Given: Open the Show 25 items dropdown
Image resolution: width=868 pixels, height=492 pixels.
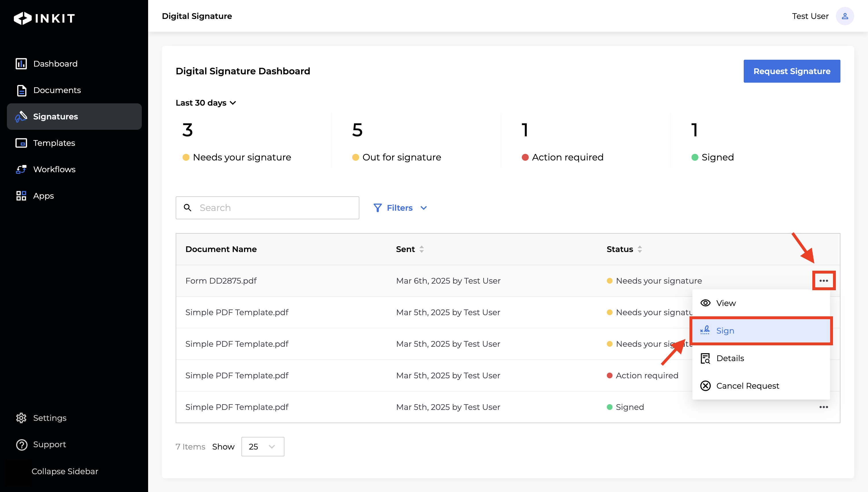Looking at the screenshot, I should (x=263, y=447).
